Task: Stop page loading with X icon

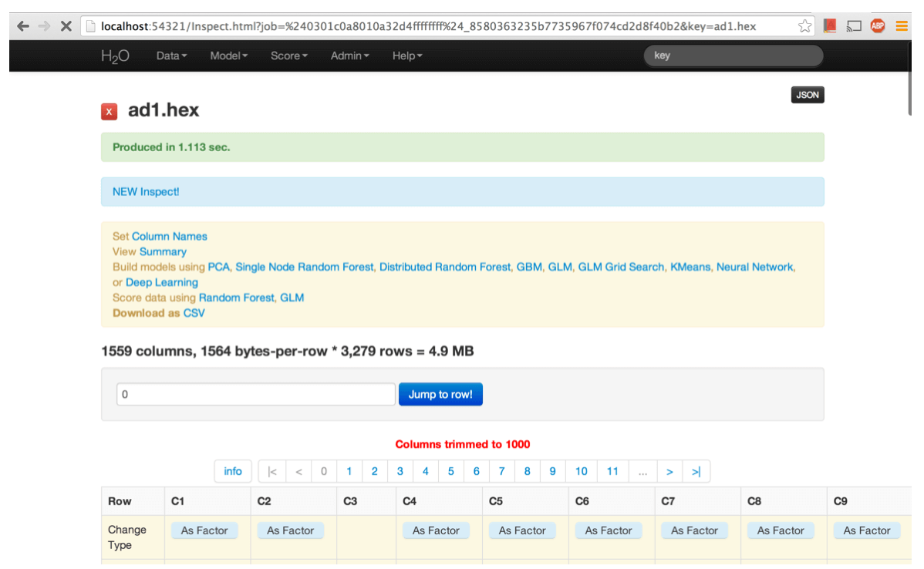Action: pos(66,26)
